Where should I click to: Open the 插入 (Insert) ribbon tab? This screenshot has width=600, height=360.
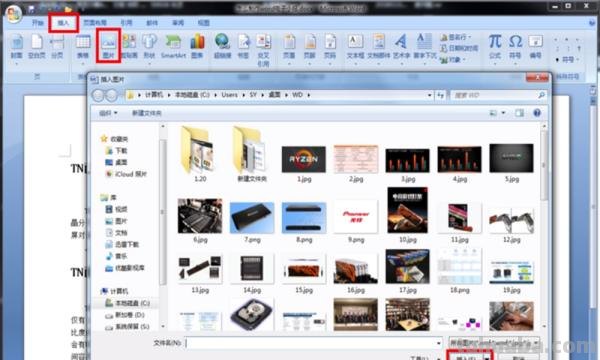point(64,23)
